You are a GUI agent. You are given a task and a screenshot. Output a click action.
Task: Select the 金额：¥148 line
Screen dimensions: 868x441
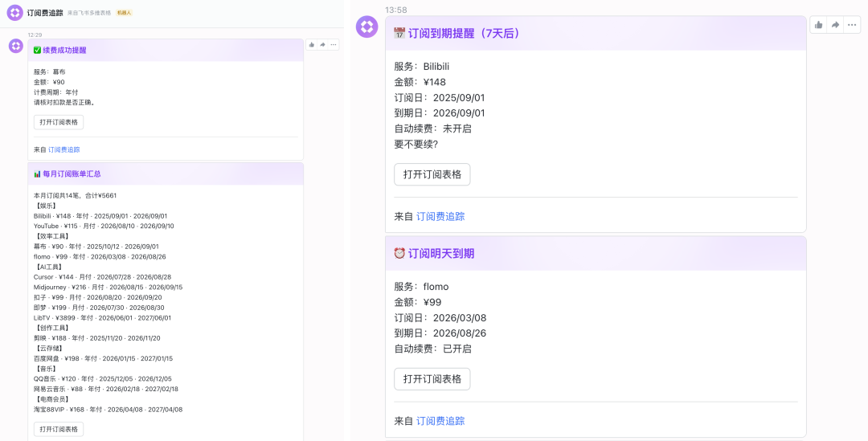[x=420, y=82]
